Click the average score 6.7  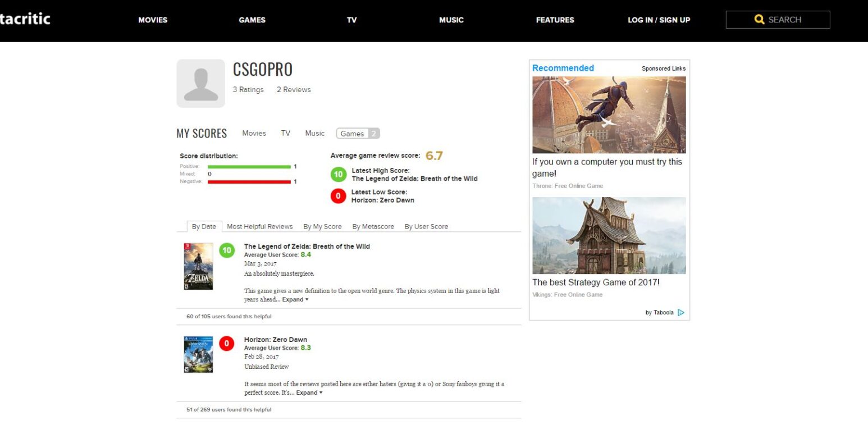(435, 156)
